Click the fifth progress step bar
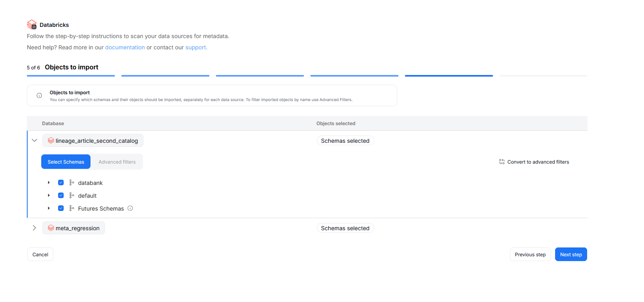The height and width of the screenshot is (302, 644). pyautogui.click(x=449, y=75)
